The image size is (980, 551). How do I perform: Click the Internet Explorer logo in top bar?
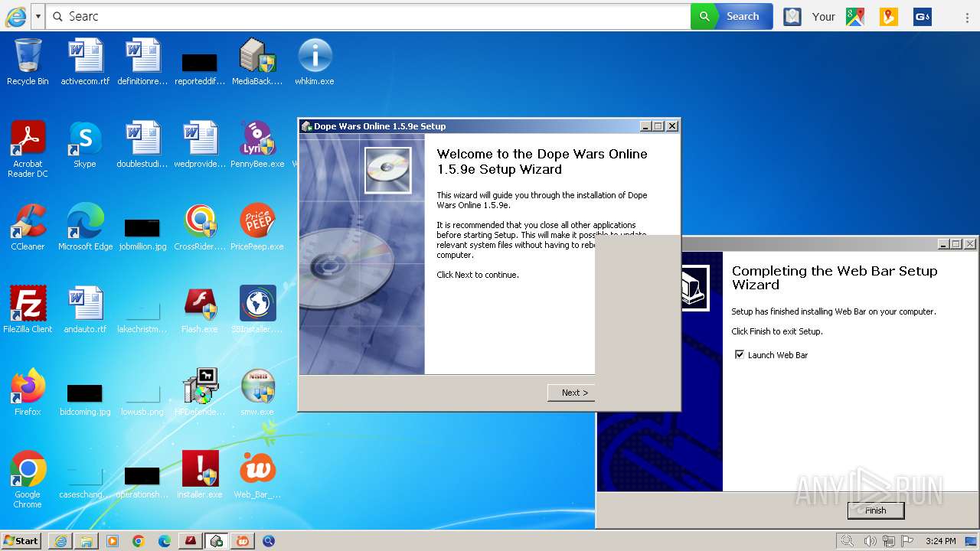tap(15, 16)
